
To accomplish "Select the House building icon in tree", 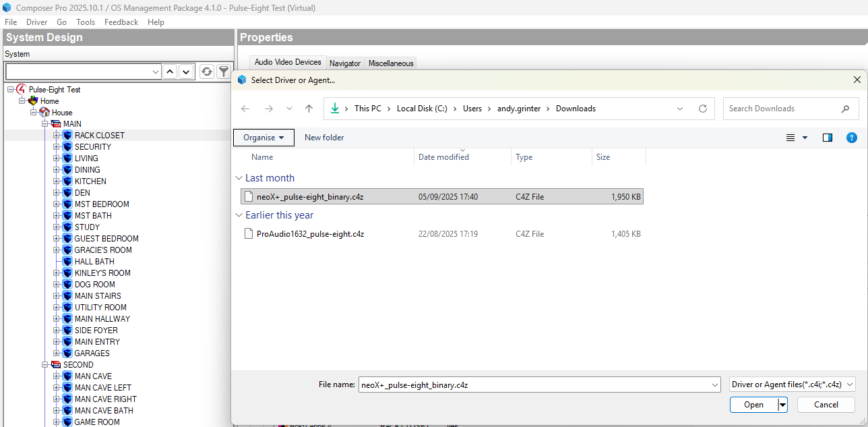I will 44,113.
